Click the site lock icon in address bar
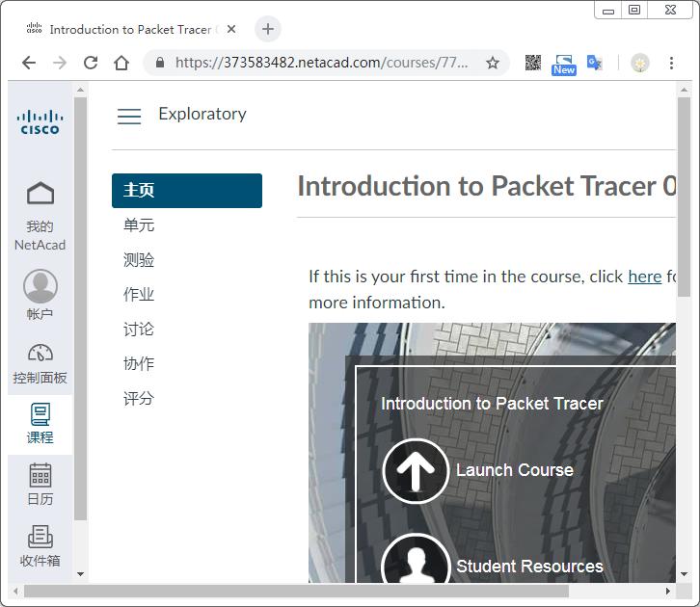Image resolution: width=700 pixels, height=607 pixels. 160,63
